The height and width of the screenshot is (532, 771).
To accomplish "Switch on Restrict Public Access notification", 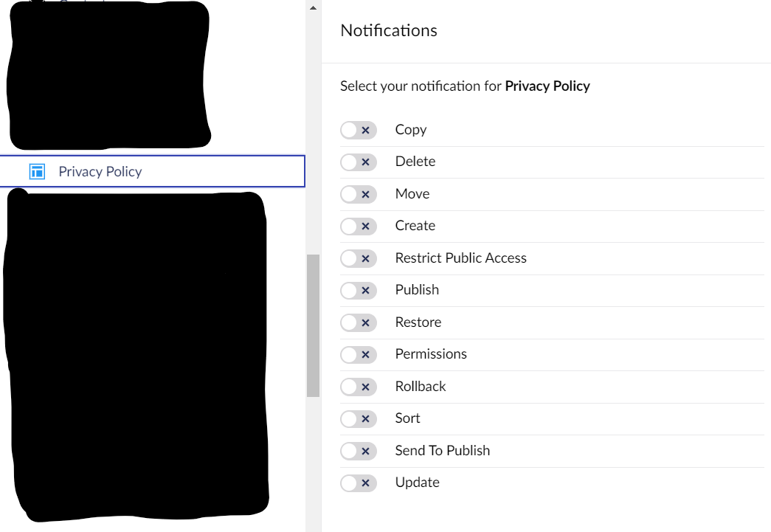I will click(359, 258).
